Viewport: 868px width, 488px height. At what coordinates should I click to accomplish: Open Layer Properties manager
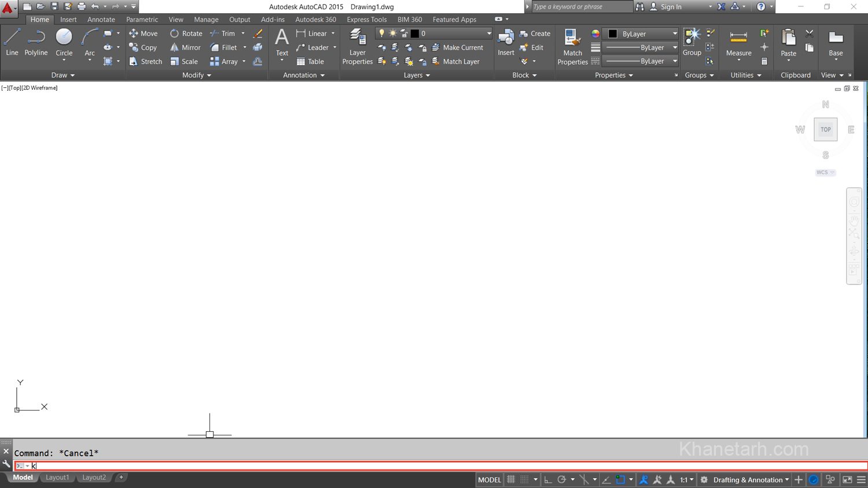[x=357, y=46]
